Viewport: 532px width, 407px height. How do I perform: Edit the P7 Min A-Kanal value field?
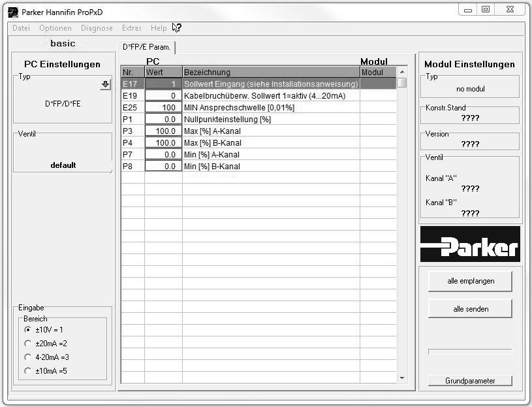pyautogui.click(x=164, y=154)
